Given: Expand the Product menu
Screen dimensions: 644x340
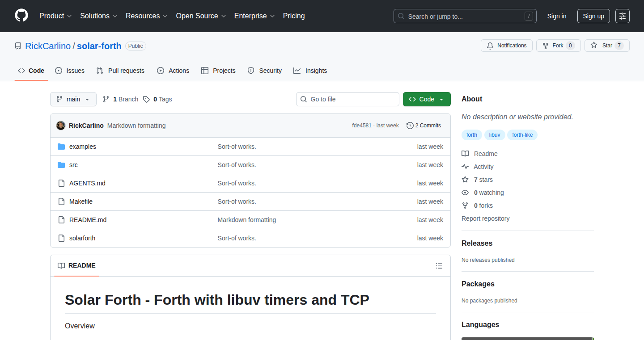Looking at the screenshot, I should click(55, 16).
